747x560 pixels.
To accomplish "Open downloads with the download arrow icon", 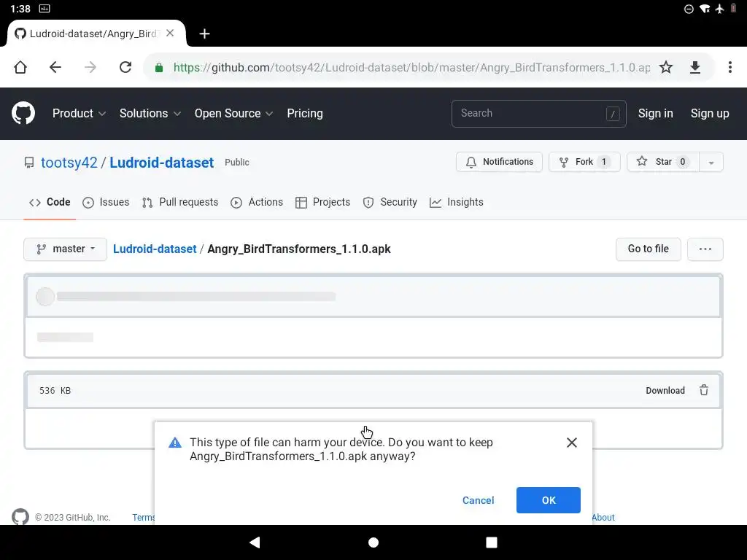I will [x=695, y=67].
